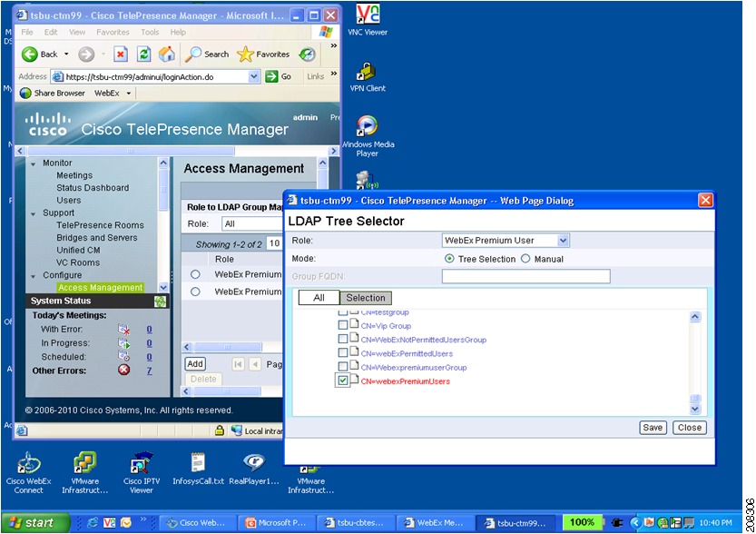
Task: Click the Other Errors red icon
Action: 124,370
